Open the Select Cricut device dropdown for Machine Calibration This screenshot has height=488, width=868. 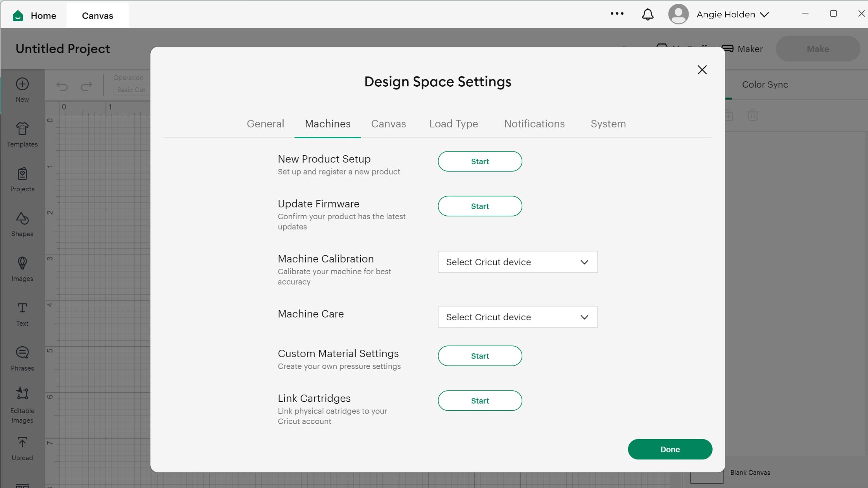tap(517, 262)
